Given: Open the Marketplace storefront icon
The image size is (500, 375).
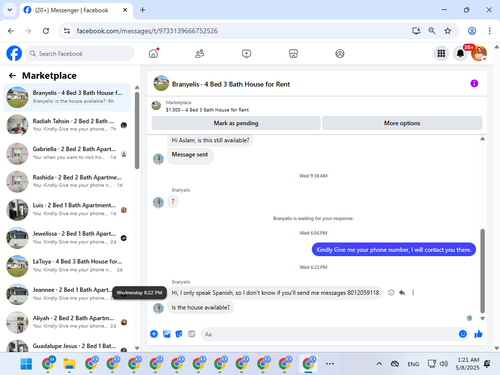Looking at the screenshot, I should click(293, 53).
